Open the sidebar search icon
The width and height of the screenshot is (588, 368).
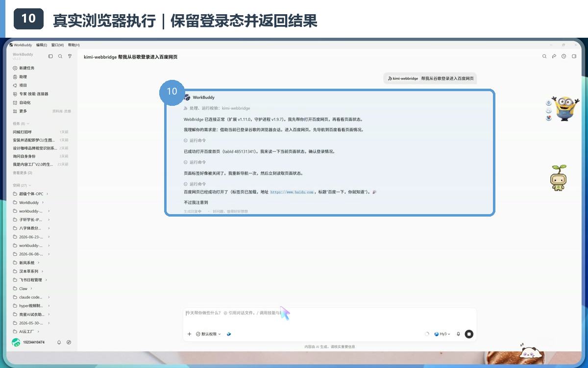(60, 56)
